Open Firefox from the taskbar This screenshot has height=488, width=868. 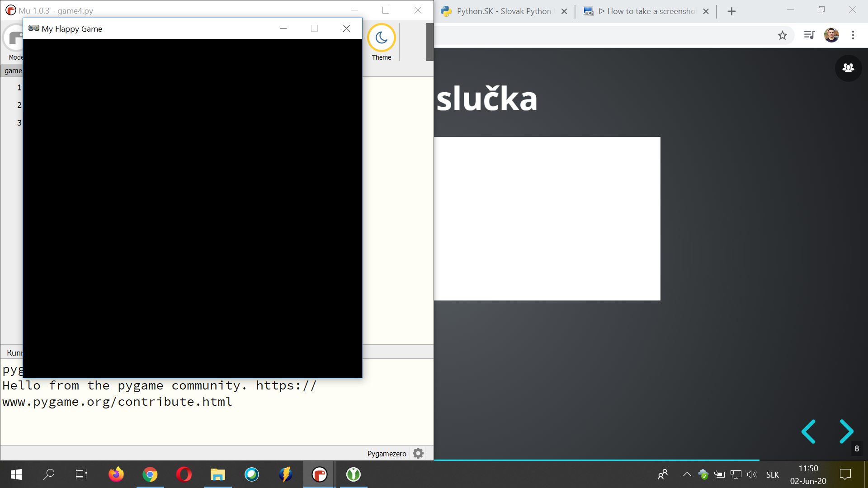point(116,474)
